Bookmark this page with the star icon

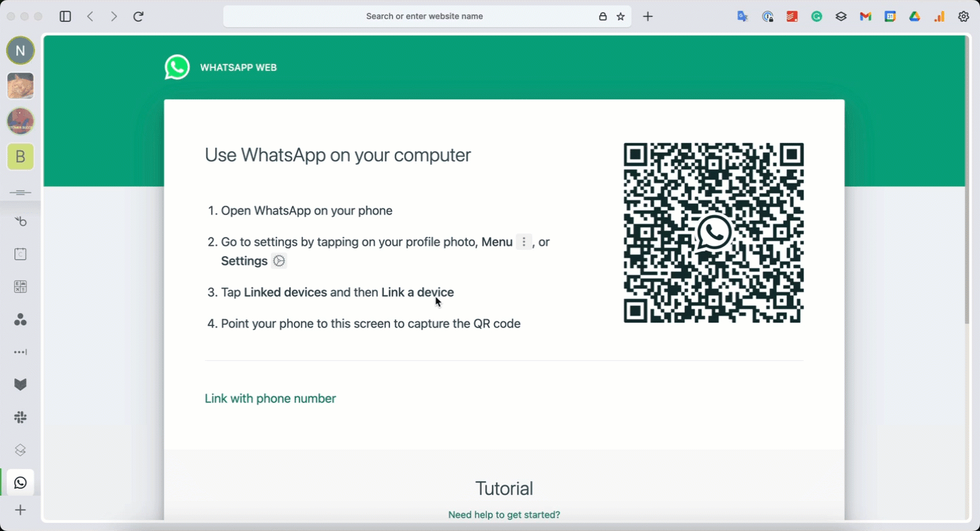point(621,16)
